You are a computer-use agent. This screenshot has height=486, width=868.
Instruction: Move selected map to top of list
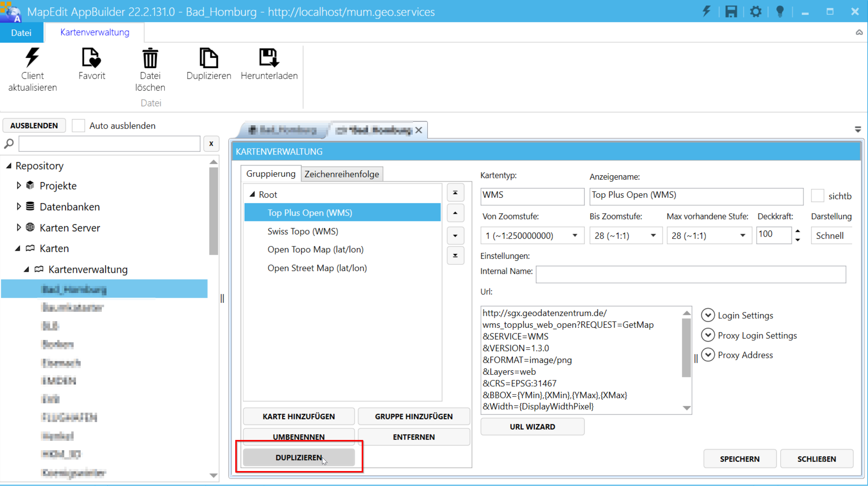(x=455, y=193)
